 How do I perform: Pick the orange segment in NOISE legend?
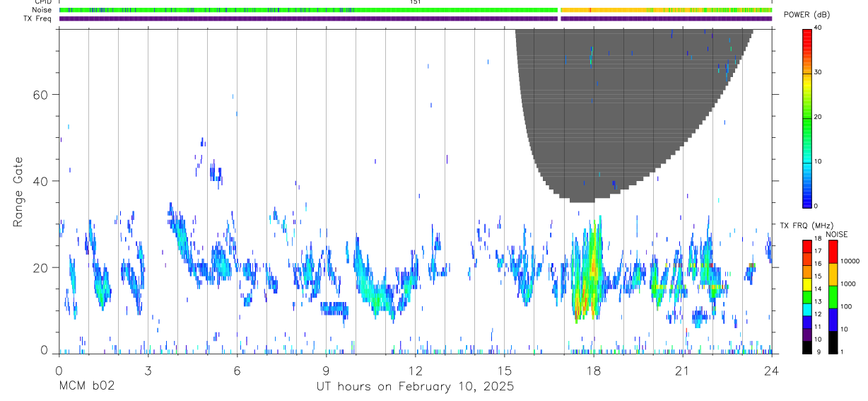[833, 274]
